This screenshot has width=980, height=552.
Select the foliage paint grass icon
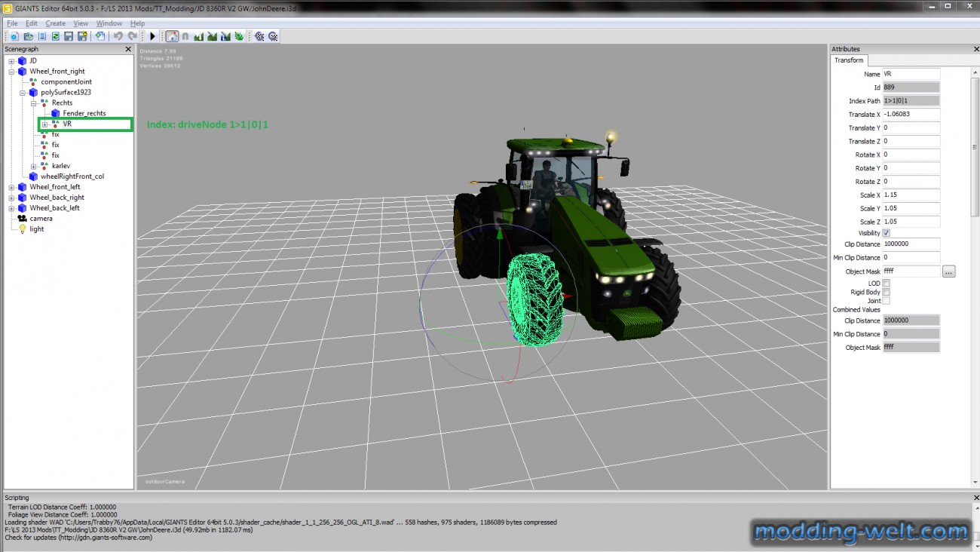pos(240,36)
